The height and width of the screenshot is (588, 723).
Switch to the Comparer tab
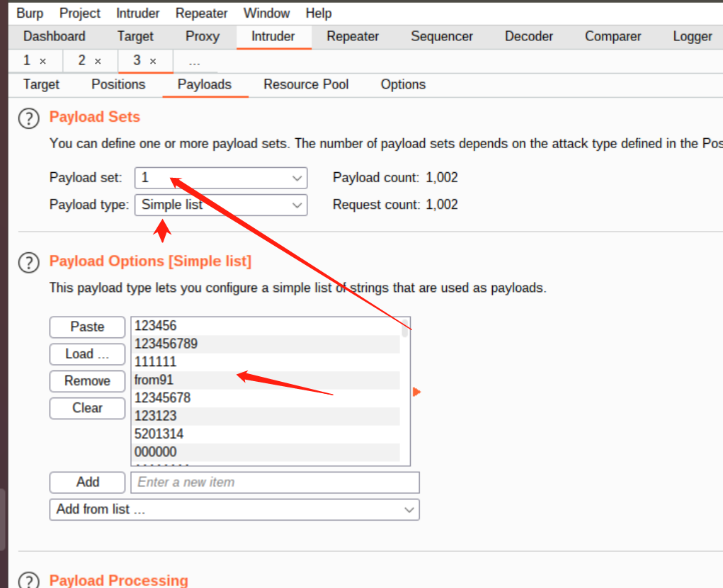tap(613, 36)
